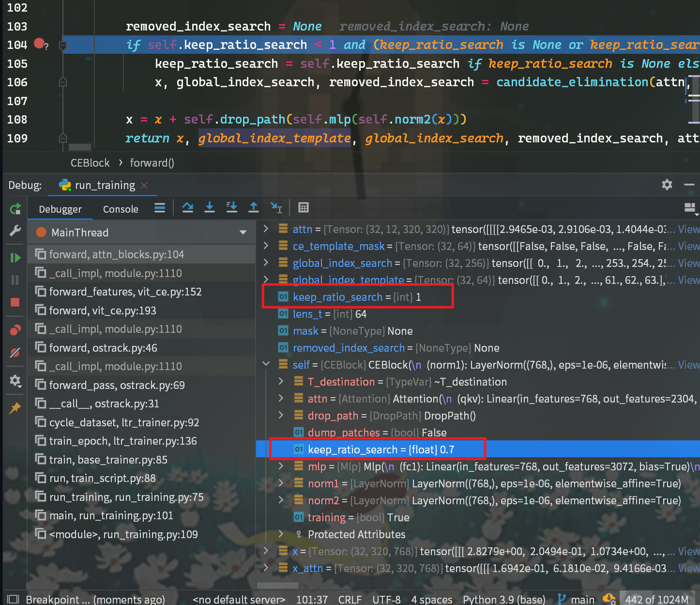
Task: Click forward() in the breadcrumb bar
Action: pyautogui.click(x=152, y=163)
